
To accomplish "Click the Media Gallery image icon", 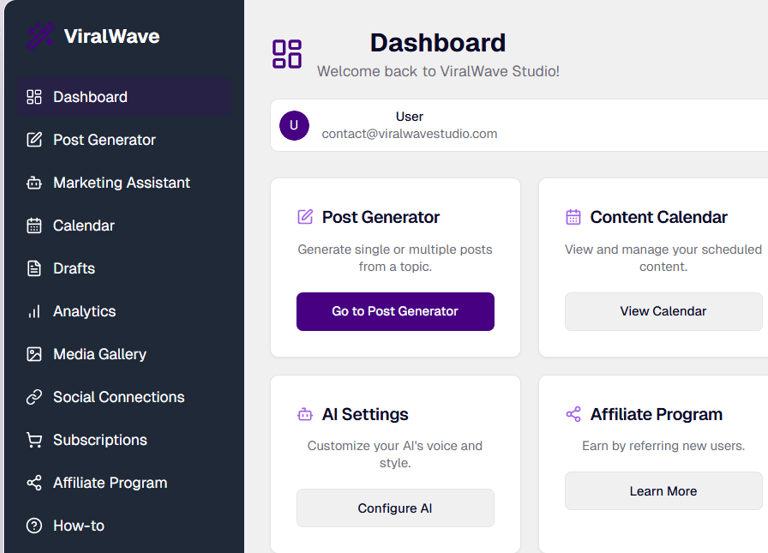I will pos(34,354).
